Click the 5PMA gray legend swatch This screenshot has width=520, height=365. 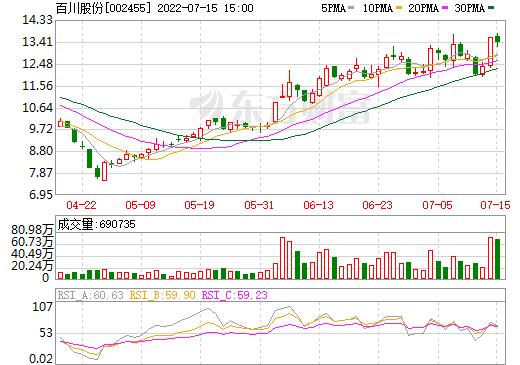(351, 8)
